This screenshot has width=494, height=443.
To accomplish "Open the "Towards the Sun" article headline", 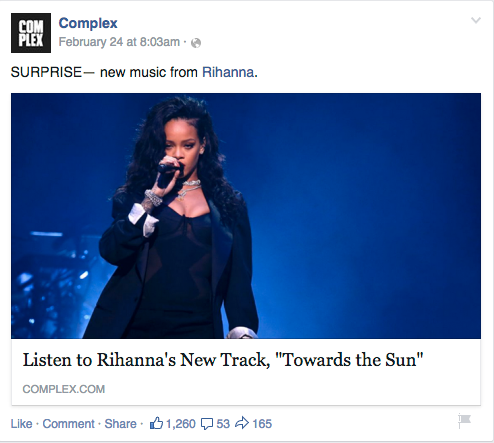I will tap(223, 360).
